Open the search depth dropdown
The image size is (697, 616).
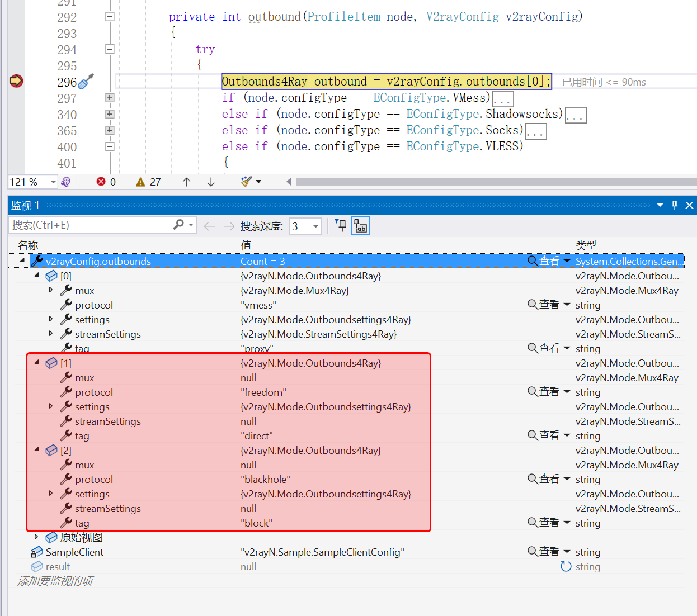[x=315, y=226]
